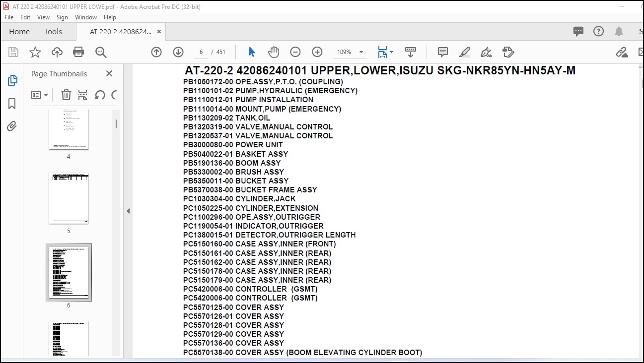The height and width of the screenshot is (363, 644).
Task: Delete the selected page with the trash icon
Action: 66,95
